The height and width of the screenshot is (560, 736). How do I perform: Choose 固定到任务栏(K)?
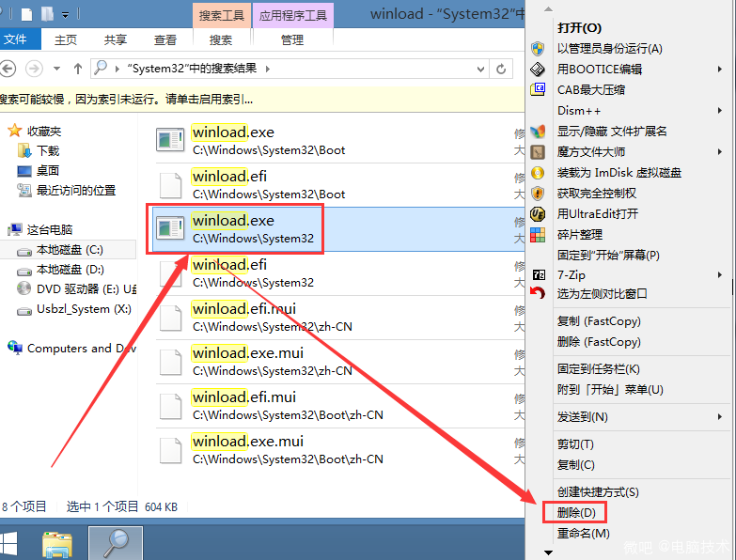(x=599, y=369)
